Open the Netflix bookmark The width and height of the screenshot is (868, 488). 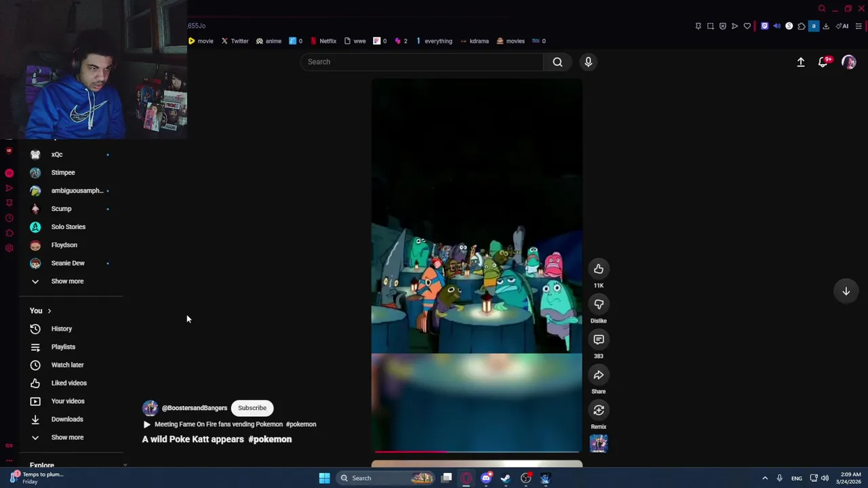click(x=323, y=41)
